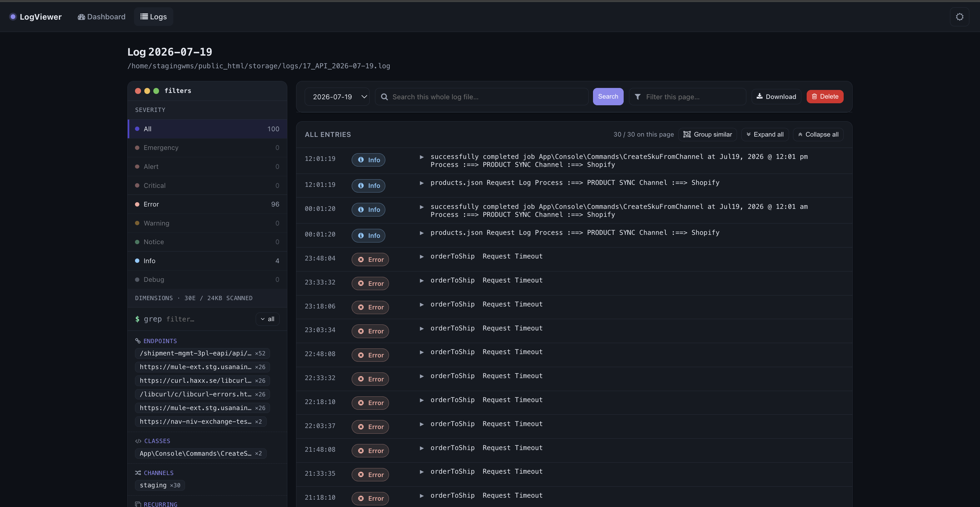
Task: Click the Error badge at 21:18:10
Action: (x=370, y=498)
